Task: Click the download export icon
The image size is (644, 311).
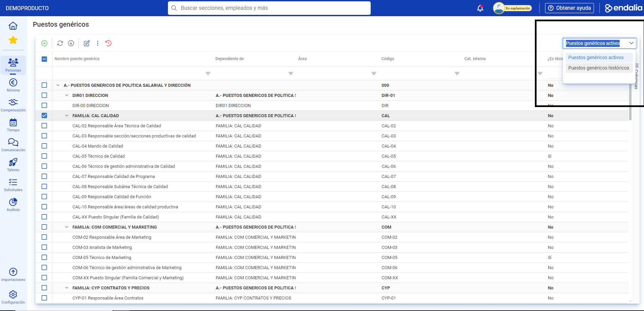Action: 71,43
